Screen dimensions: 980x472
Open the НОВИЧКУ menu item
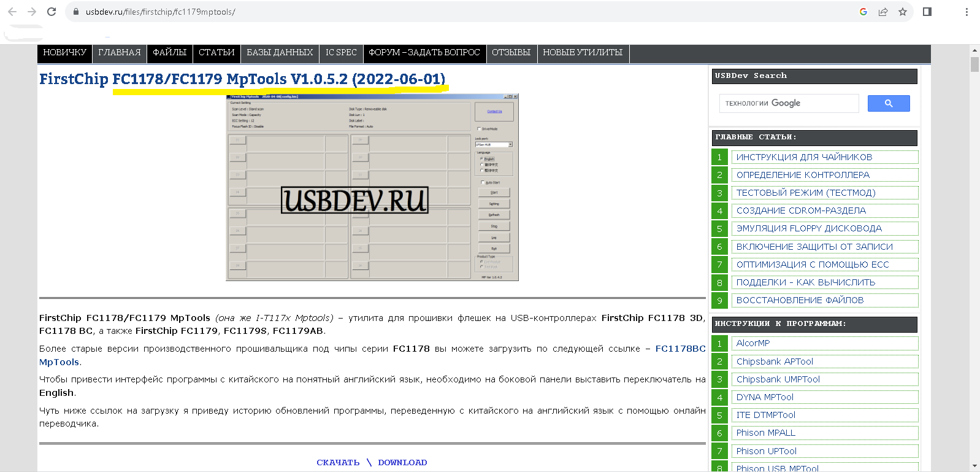64,53
